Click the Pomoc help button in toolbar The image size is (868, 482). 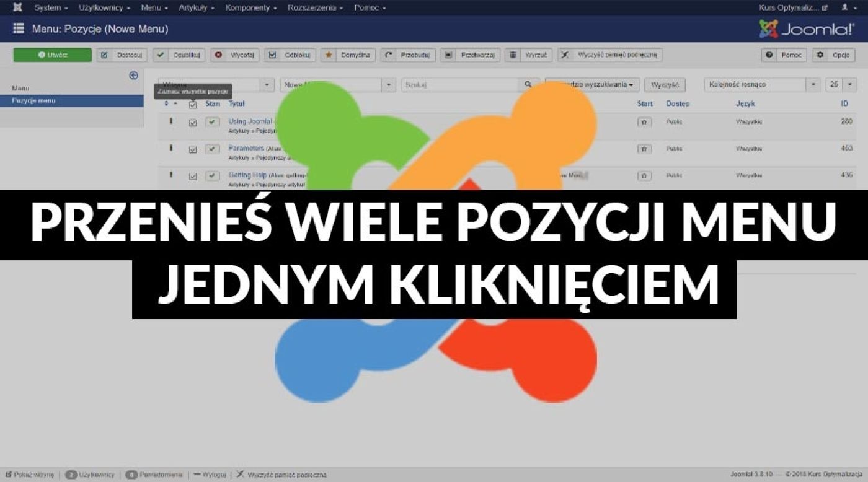tap(784, 55)
